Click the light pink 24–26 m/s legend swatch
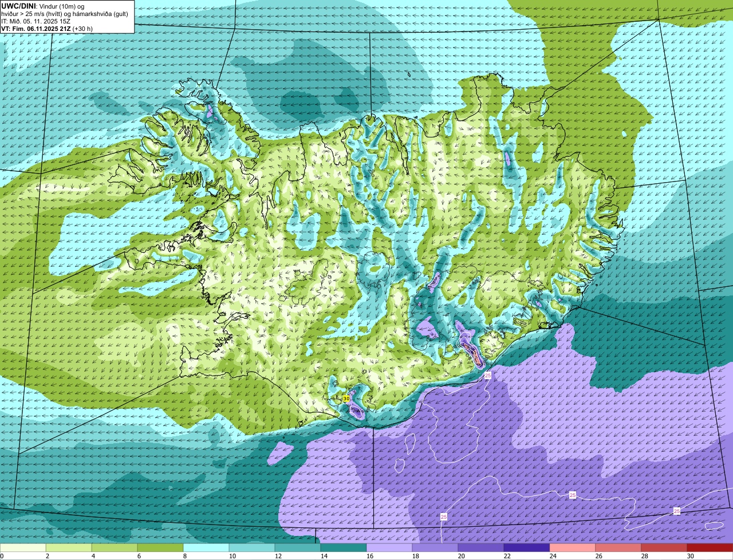The height and width of the screenshot is (560, 733). point(573,548)
